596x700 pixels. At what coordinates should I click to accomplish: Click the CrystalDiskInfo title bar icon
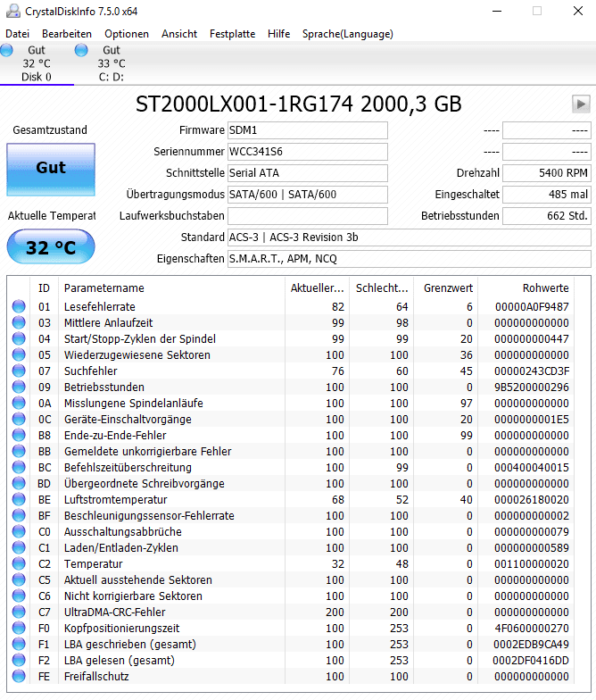click(13, 11)
